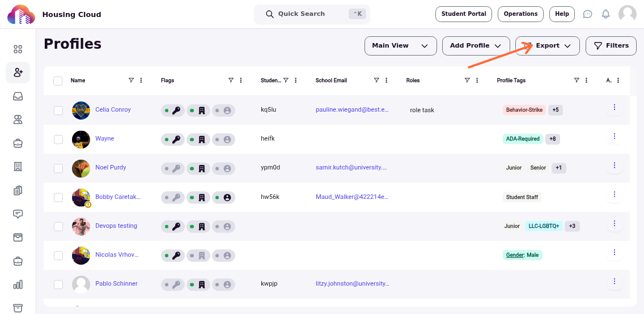This screenshot has height=314, width=644.
Task: Select the checkbox for Nicolas Vrhov row
Action: coord(58,256)
